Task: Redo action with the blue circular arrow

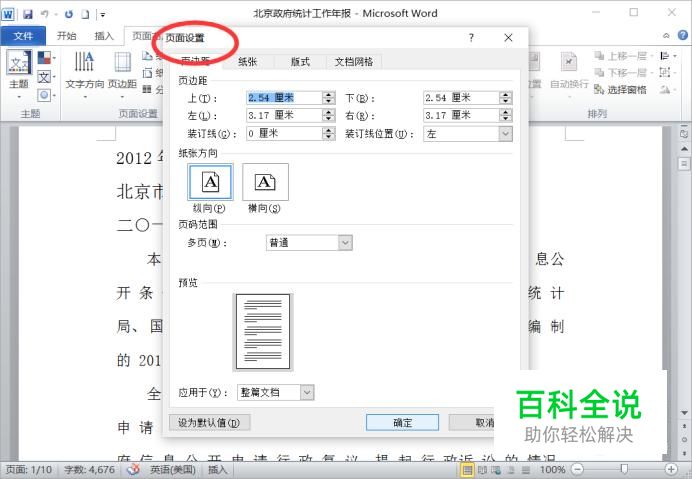Action: 69,14
